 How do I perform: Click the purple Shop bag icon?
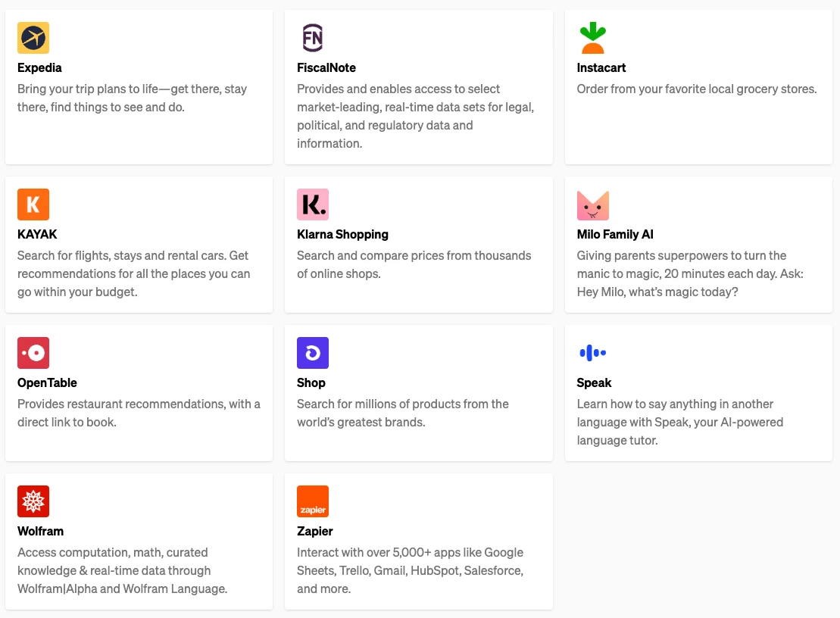click(x=312, y=353)
